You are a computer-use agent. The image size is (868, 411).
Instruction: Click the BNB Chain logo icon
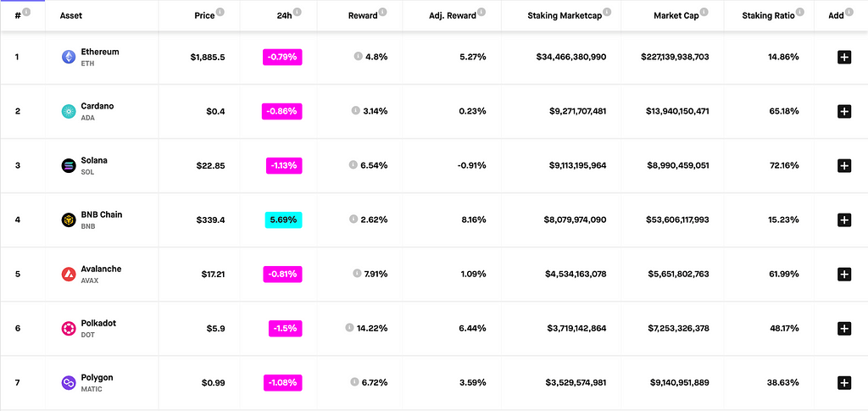[68, 219]
